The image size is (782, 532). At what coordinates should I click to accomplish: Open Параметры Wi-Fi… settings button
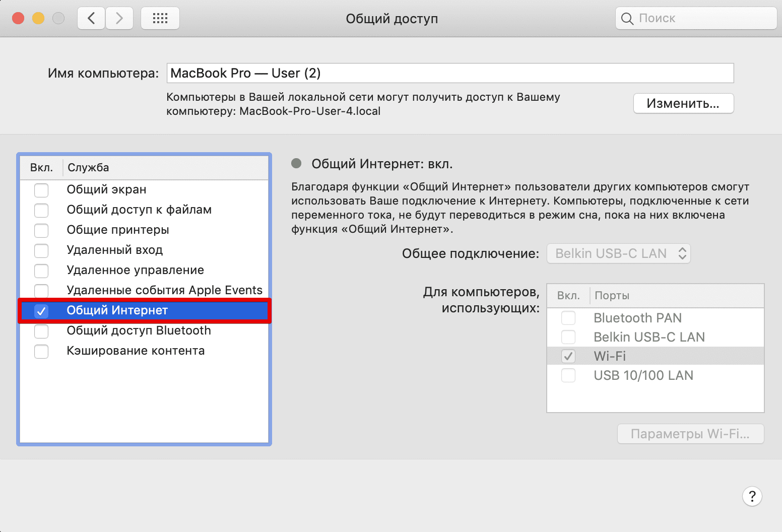coord(690,434)
